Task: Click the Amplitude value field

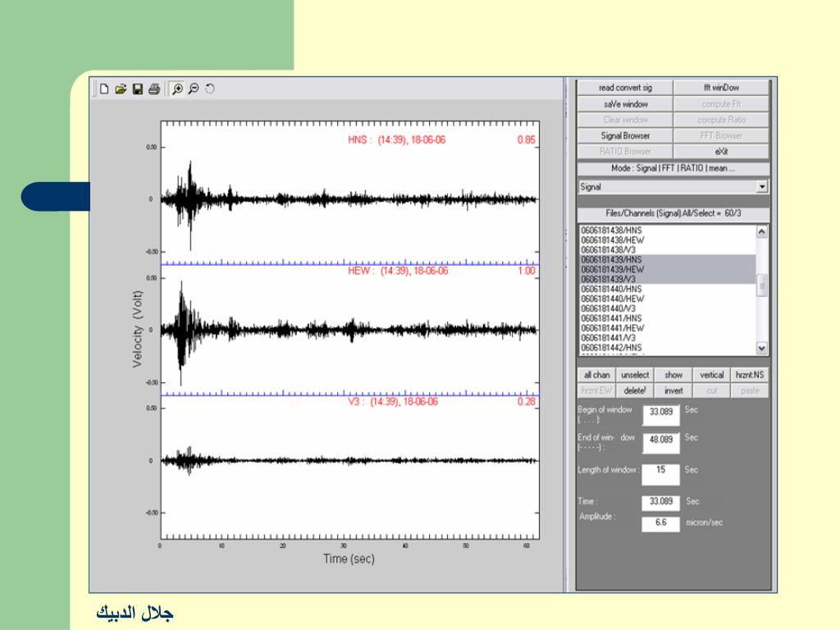Action: click(x=661, y=523)
